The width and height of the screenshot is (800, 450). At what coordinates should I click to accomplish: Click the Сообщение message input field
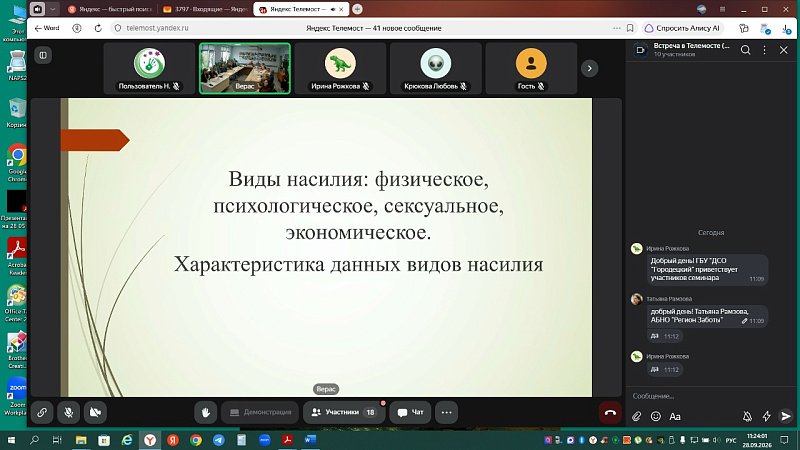711,396
